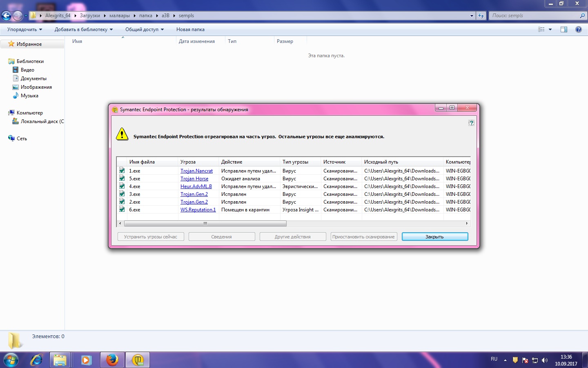588x368 pixels.
Task: Click the results list right scroll arrow
Action: 467,223
